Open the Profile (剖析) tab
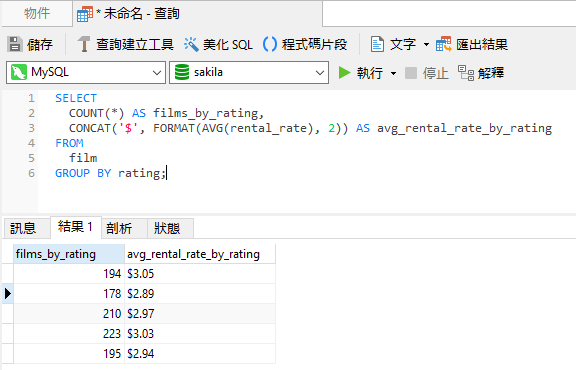The image size is (576, 370). pyautogui.click(x=124, y=228)
